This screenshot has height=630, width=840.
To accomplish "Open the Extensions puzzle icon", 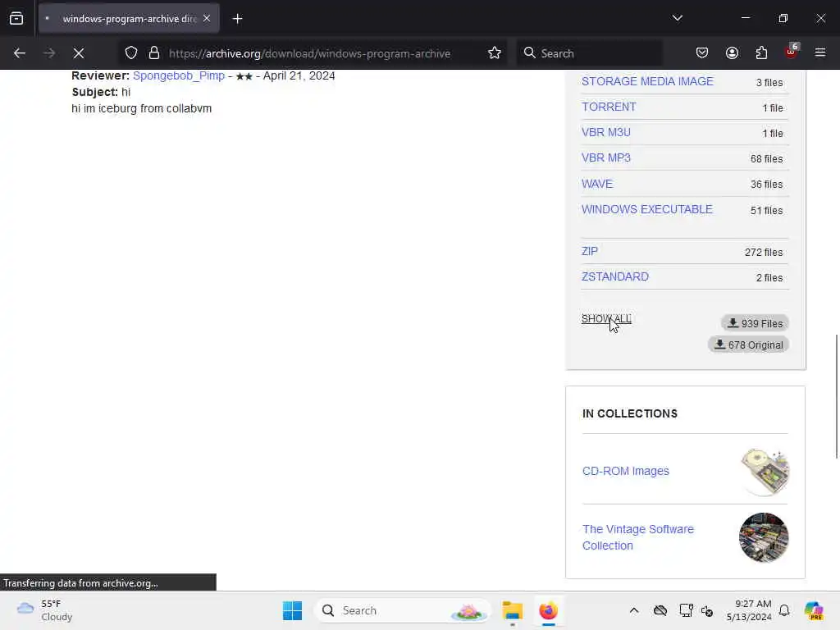I will point(761,52).
